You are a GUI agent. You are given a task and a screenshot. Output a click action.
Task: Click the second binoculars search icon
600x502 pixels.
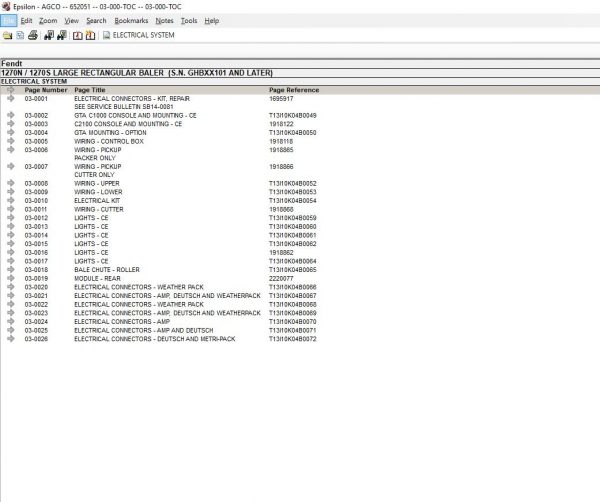coord(62,36)
